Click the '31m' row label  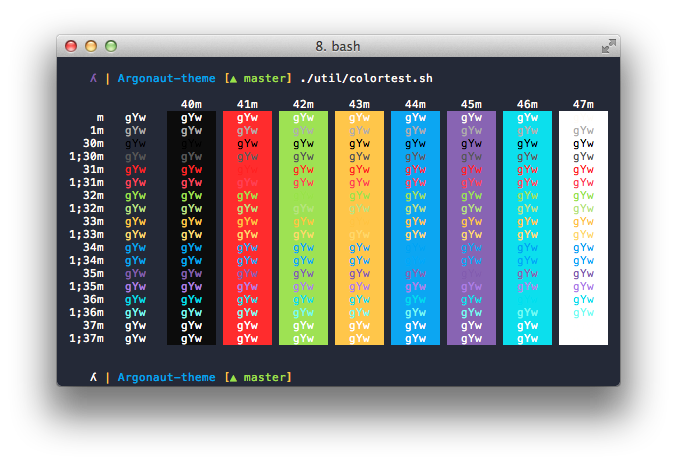coord(93,169)
